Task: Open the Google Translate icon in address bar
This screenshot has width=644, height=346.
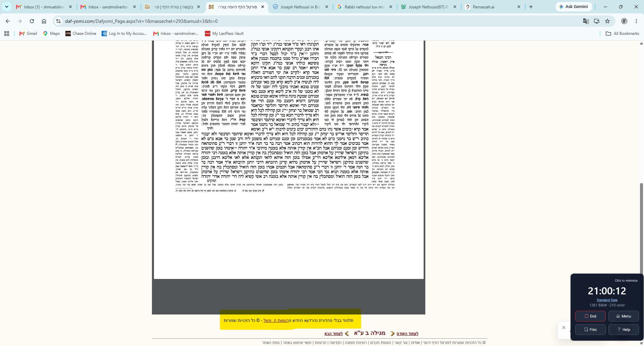Action: coord(586,21)
